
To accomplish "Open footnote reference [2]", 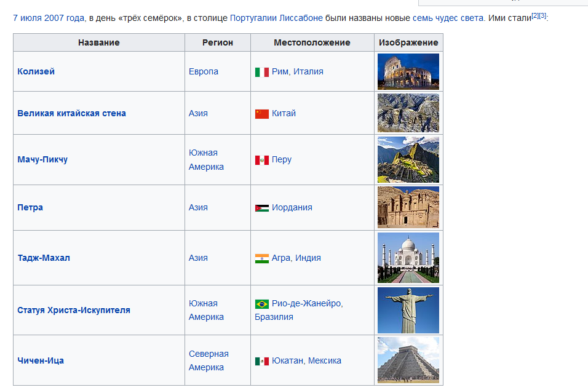I will 535,15.
